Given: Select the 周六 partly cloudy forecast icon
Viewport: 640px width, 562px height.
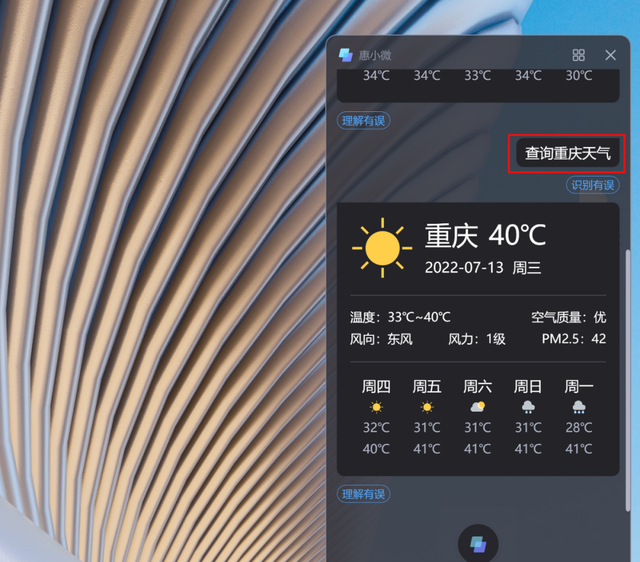Looking at the screenshot, I should 478,407.
